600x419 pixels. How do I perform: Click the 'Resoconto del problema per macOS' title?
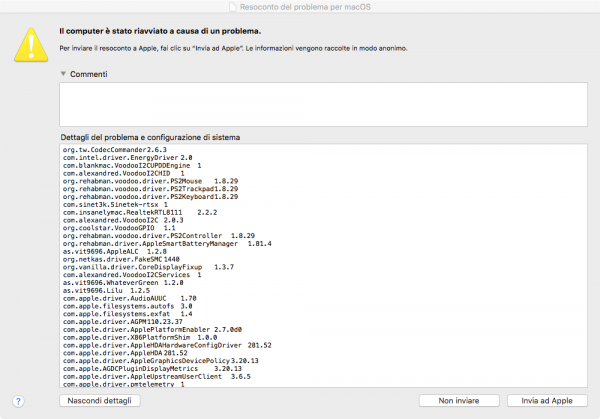[x=305, y=7]
